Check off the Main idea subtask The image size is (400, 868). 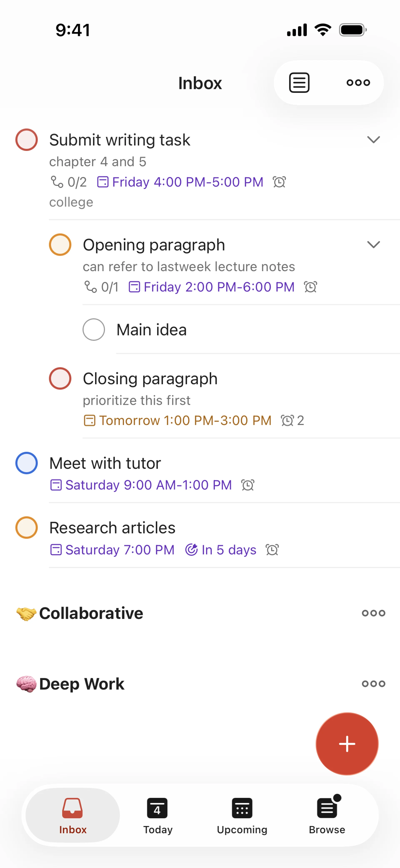point(94,330)
